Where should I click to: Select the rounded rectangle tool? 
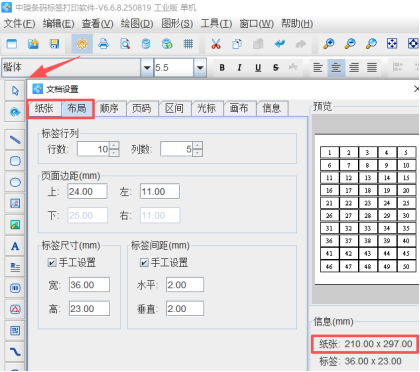coord(15,161)
